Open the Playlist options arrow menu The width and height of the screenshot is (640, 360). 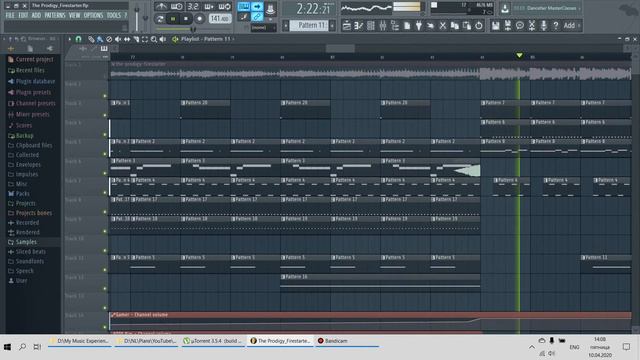[x=69, y=39]
